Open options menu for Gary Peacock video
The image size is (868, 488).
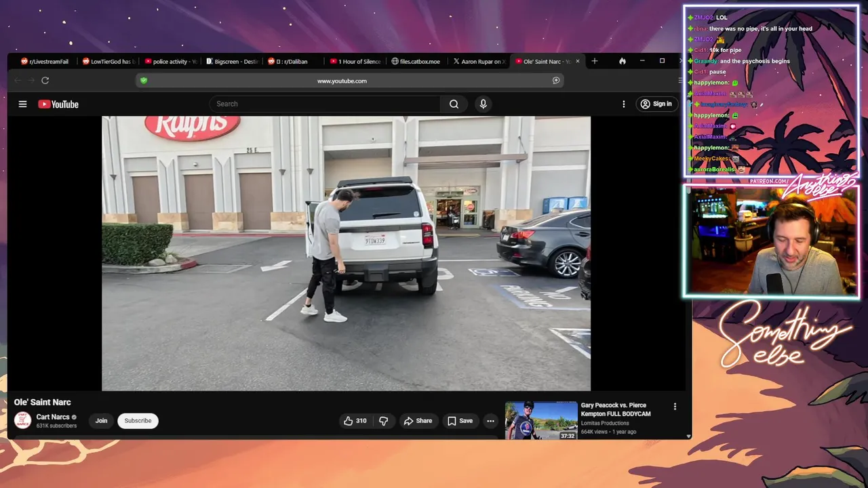point(675,407)
